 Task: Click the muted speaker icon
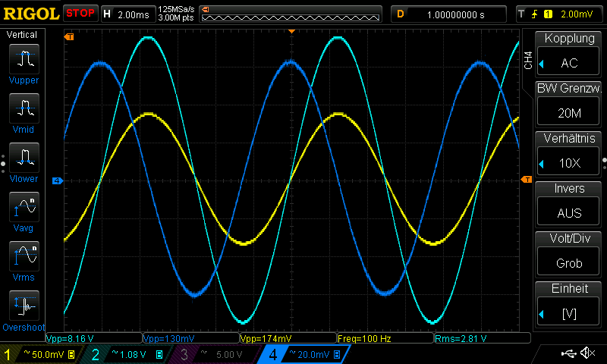click(587, 353)
